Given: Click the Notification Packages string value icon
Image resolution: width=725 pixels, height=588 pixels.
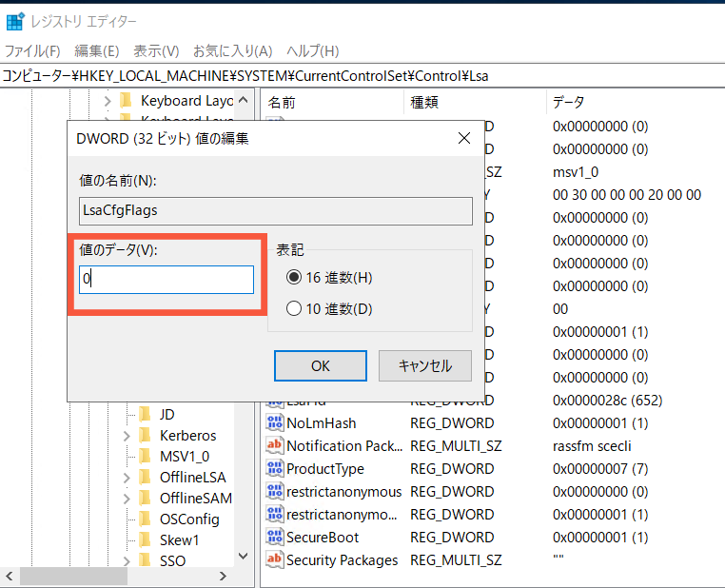Looking at the screenshot, I should pyautogui.click(x=275, y=446).
